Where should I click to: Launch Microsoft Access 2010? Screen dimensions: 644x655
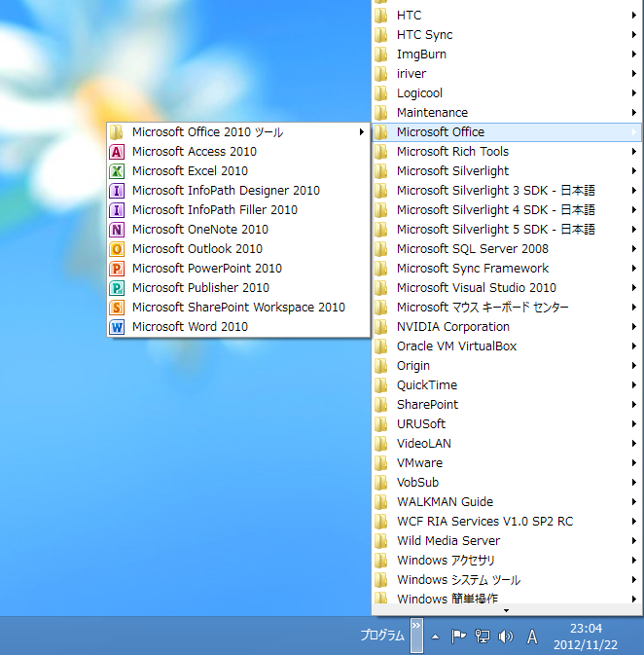(238, 152)
